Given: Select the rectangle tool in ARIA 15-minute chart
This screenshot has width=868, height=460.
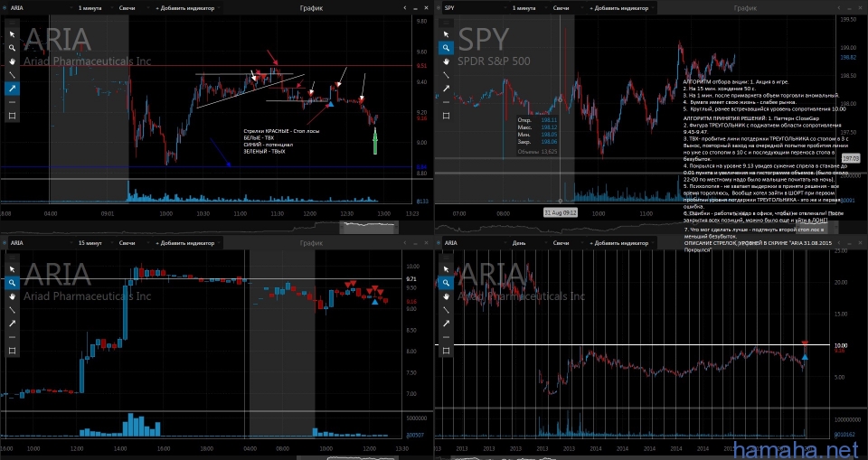Looking at the screenshot, I should coord(12,351).
